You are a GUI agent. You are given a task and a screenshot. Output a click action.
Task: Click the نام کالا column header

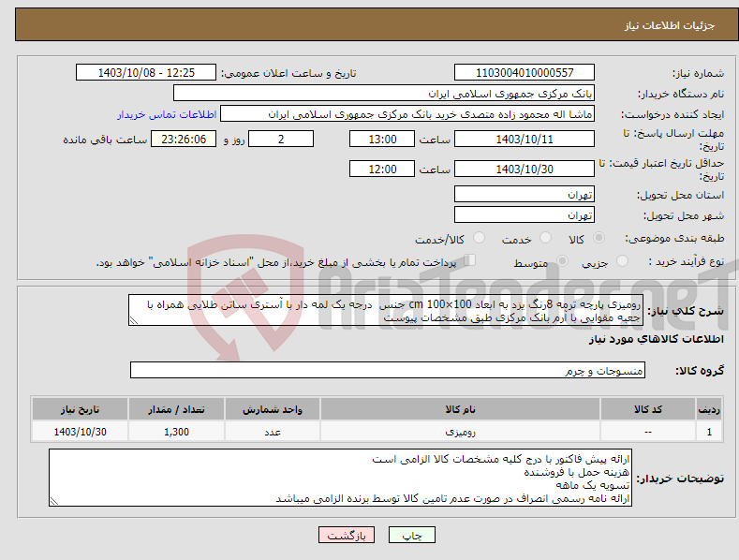pyautogui.click(x=460, y=409)
